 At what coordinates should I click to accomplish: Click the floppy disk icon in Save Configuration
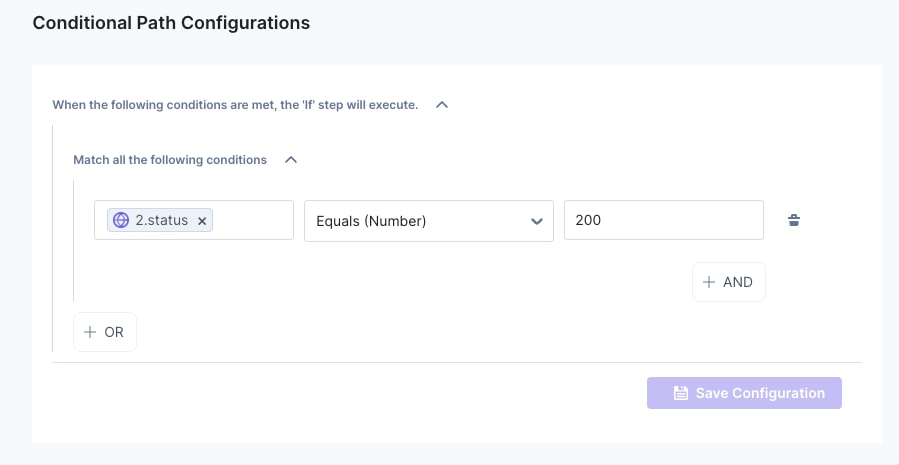[x=680, y=393]
